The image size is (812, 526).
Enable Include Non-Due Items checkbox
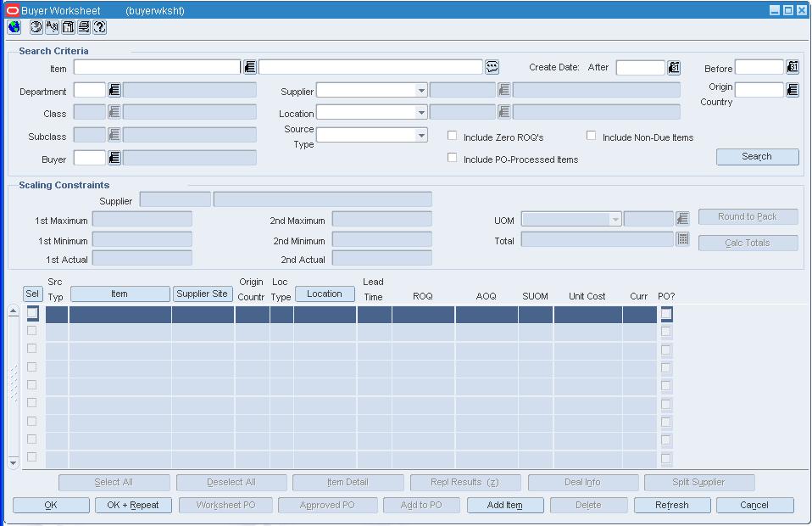pyautogui.click(x=591, y=135)
